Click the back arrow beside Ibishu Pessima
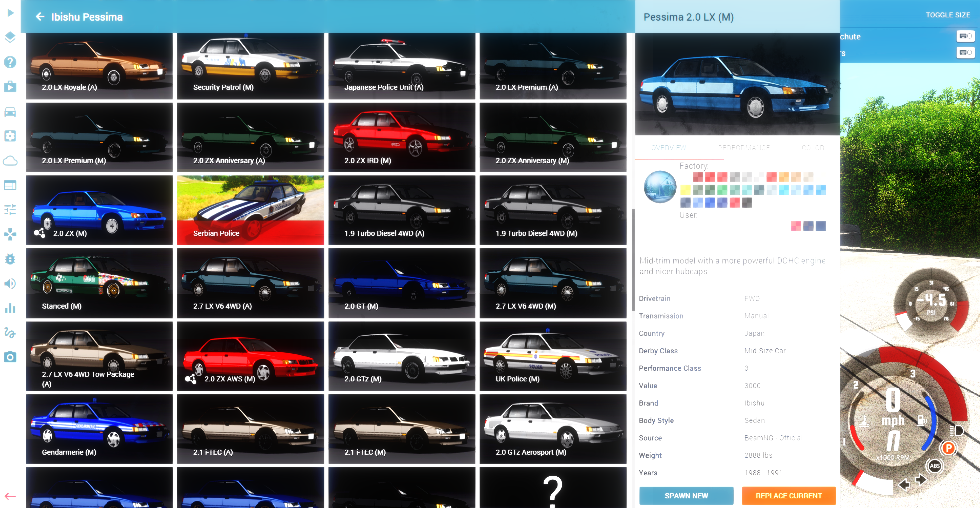This screenshot has width=980, height=508. pyautogui.click(x=40, y=17)
